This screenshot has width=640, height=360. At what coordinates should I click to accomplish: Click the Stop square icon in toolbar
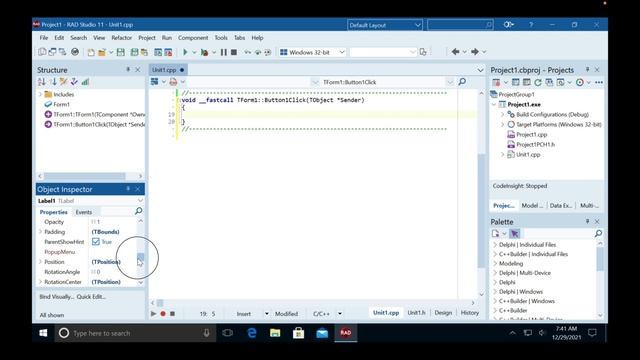(234, 52)
